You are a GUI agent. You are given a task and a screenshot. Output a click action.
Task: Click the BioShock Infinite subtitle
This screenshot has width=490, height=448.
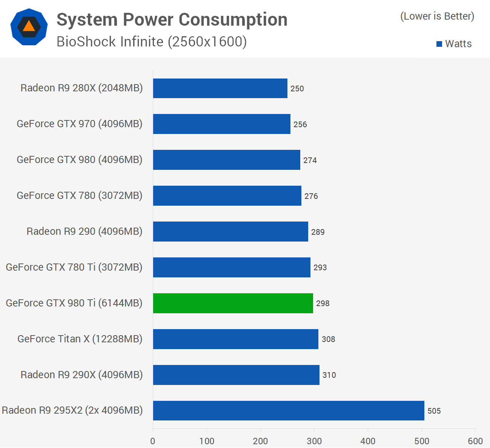tap(152, 42)
